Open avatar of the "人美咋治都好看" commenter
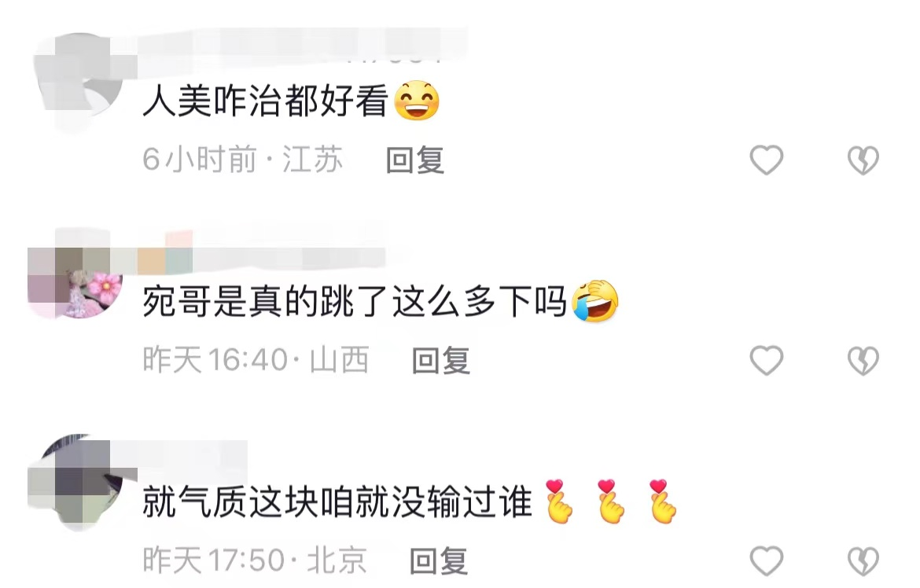 click(x=78, y=80)
